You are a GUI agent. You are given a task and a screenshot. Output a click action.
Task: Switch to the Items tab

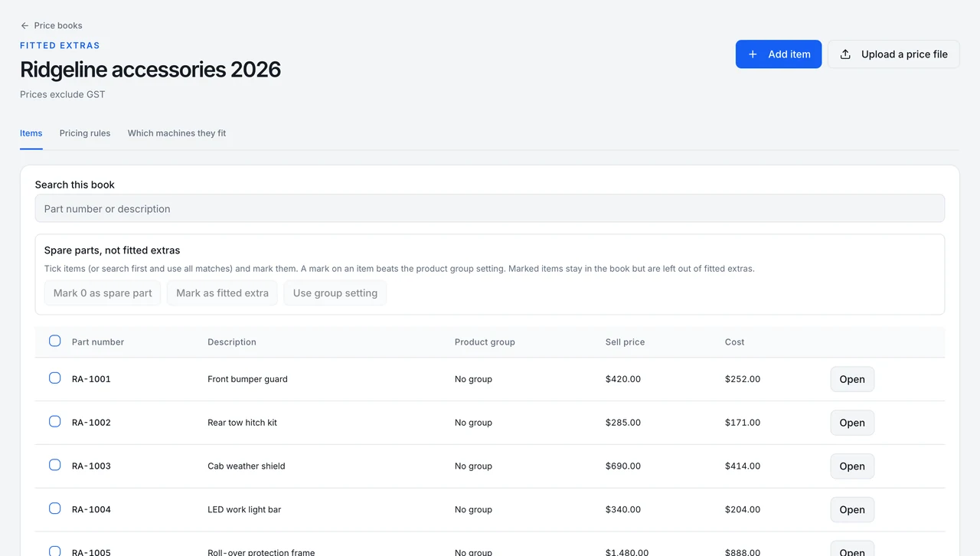click(x=31, y=133)
